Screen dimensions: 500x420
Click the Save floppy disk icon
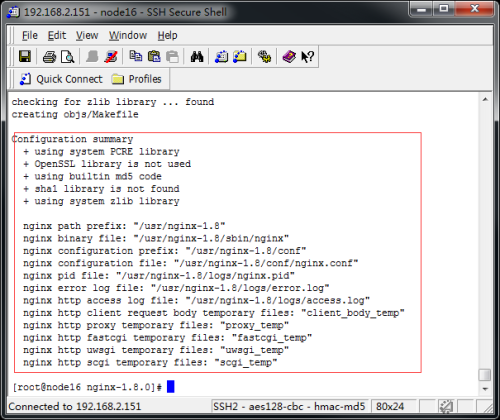tap(25, 56)
